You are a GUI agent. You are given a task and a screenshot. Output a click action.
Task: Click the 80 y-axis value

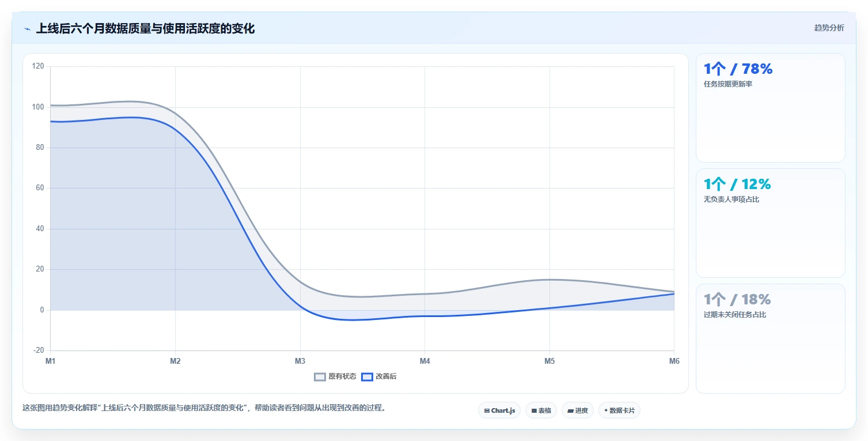point(40,148)
